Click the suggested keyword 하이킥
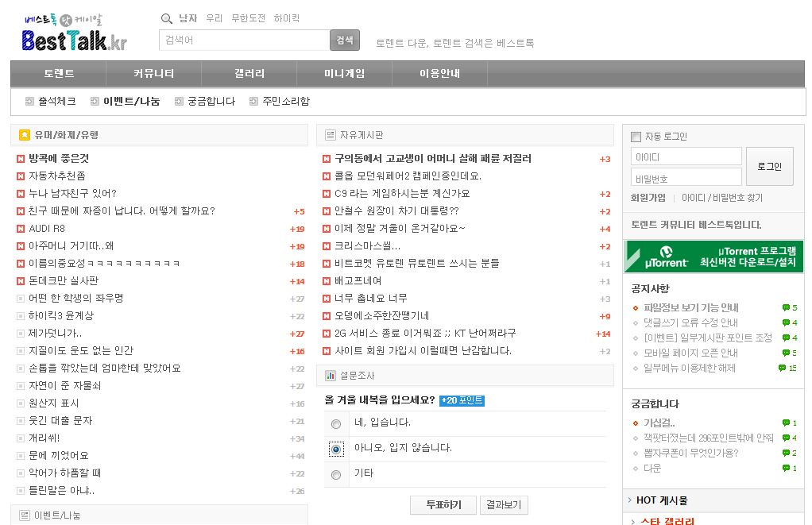This screenshot has height=525, width=812. pos(286,18)
